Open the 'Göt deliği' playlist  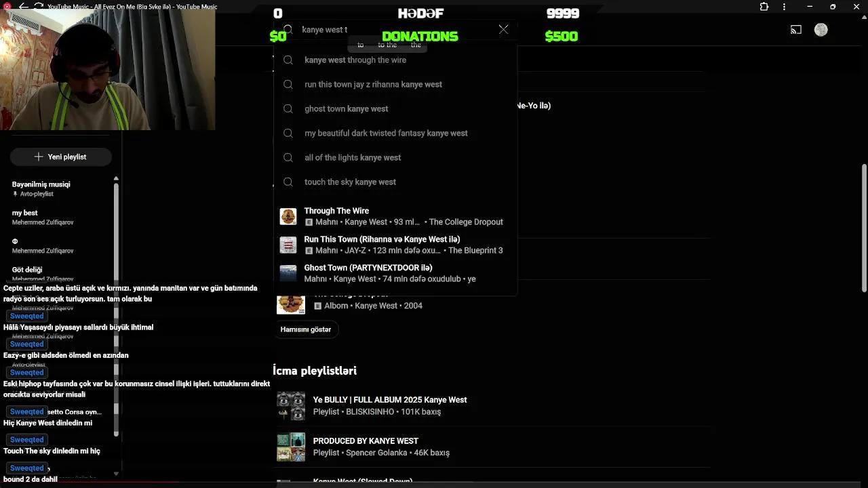(x=61, y=272)
